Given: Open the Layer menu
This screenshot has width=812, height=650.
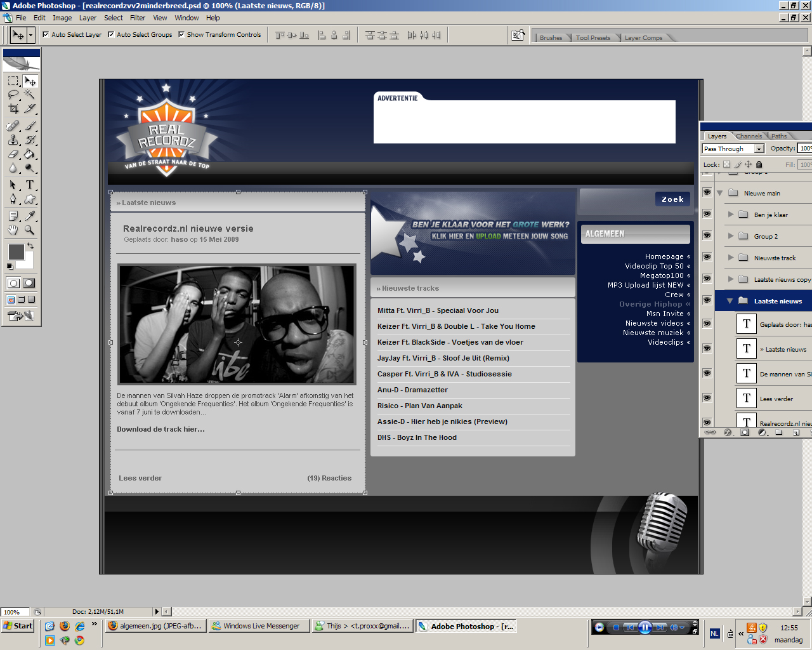Looking at the screenshot, I should coord(88,18).
